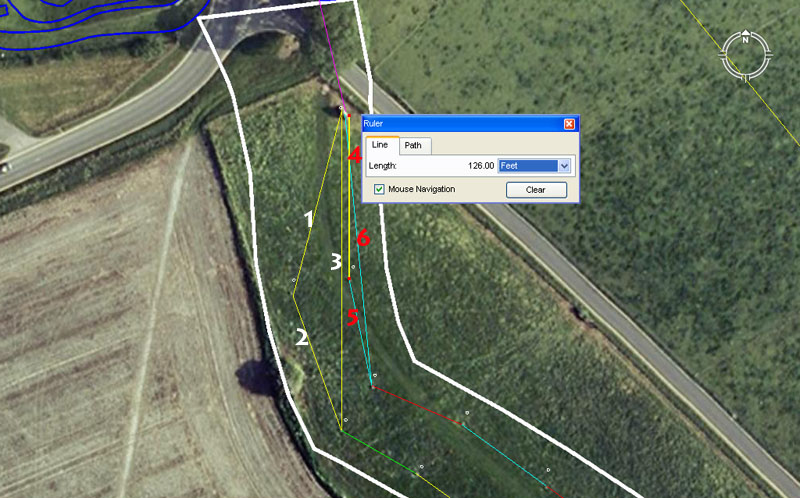800x498 pixels.
Task: Close the Ruler dialog
Action: 569,124
